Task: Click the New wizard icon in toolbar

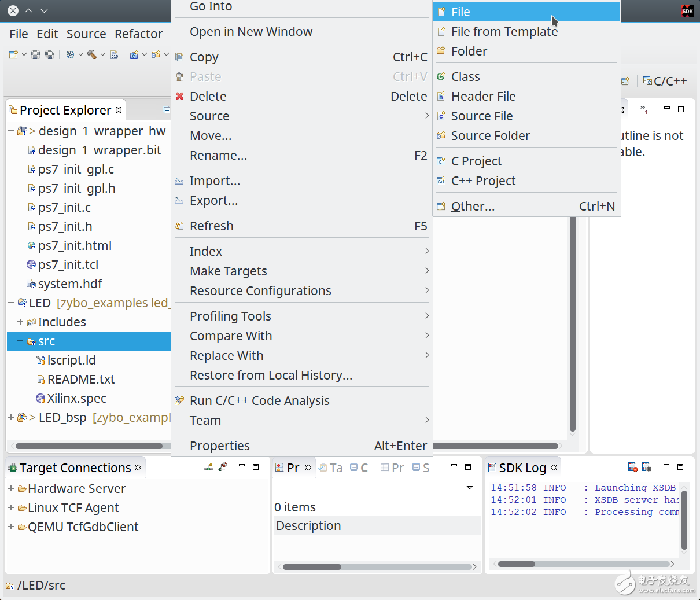Action: pos(13,54)
